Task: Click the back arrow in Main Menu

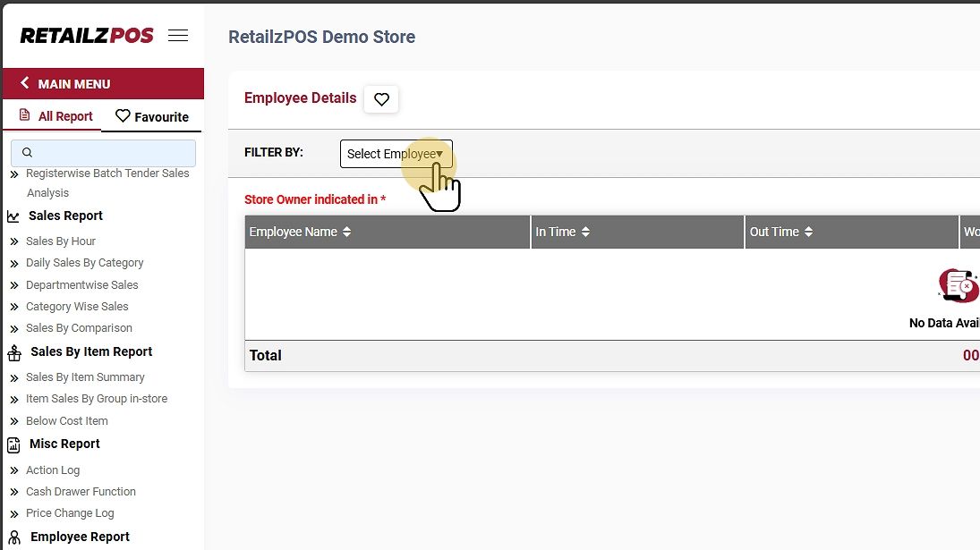Action: click(25, 83)
